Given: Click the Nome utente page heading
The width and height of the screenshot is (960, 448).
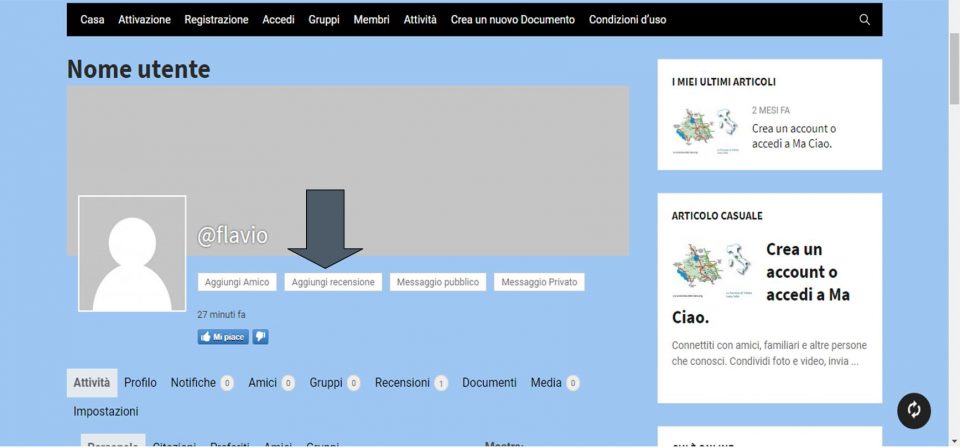Looking at the screenshot, I should point(138,69).
